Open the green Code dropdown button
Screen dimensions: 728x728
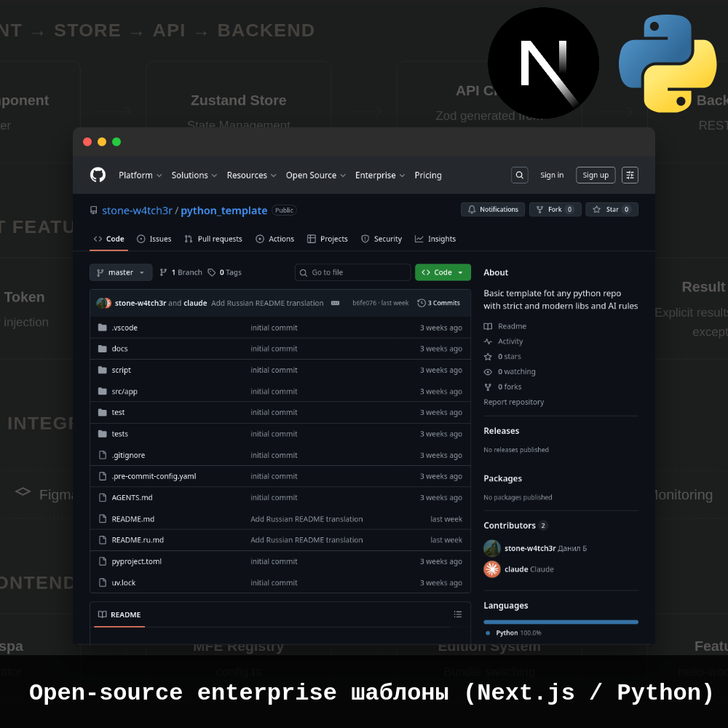443,272
